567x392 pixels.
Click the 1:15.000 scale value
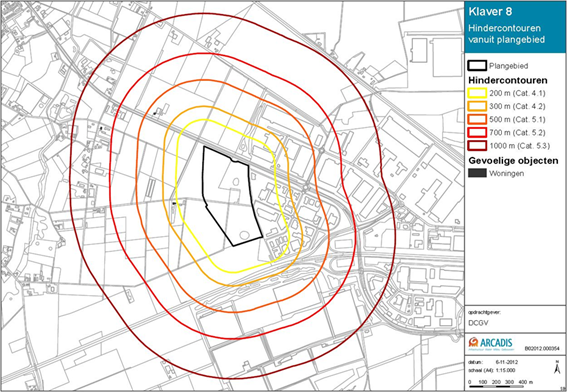coord(505,370)
